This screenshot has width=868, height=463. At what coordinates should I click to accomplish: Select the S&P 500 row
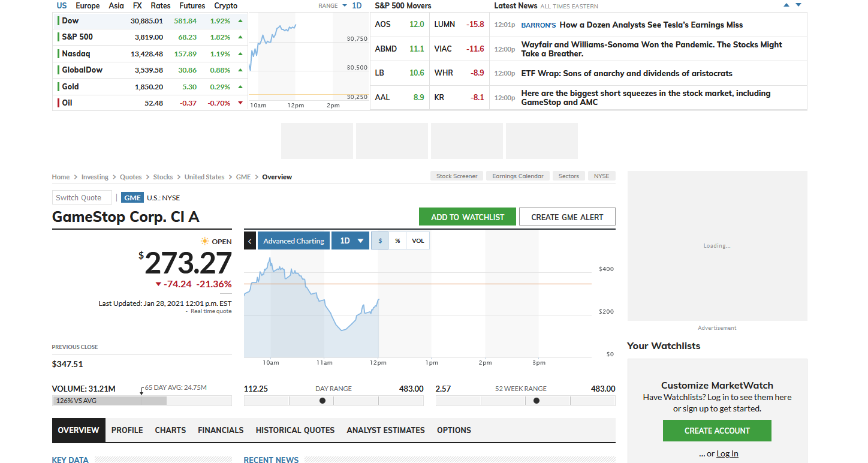pos(150,37)
